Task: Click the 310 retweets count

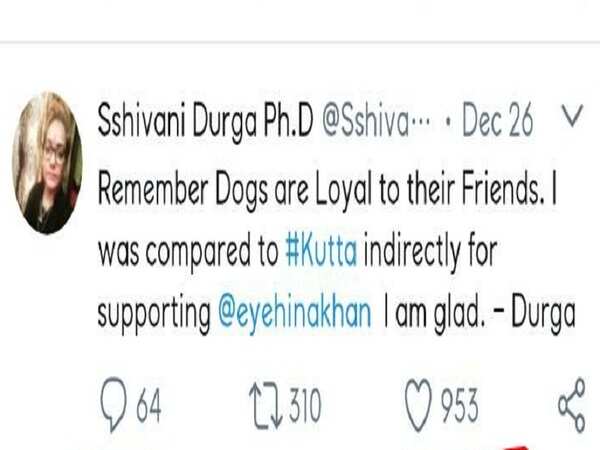Action: point(305,406)
